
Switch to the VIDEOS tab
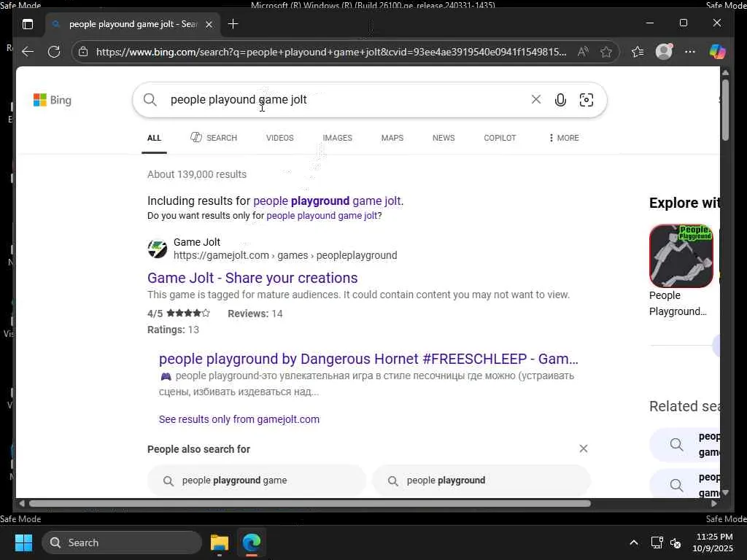tap(279, 138)
